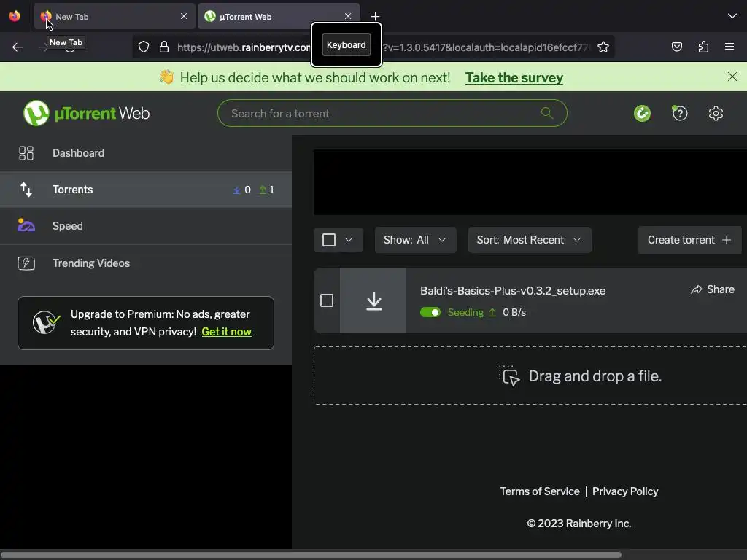Screen dimensions: 747x560
Task: Open the Firefox hamburger application menu
Action: pyautogui.click(x=729, y=47)
